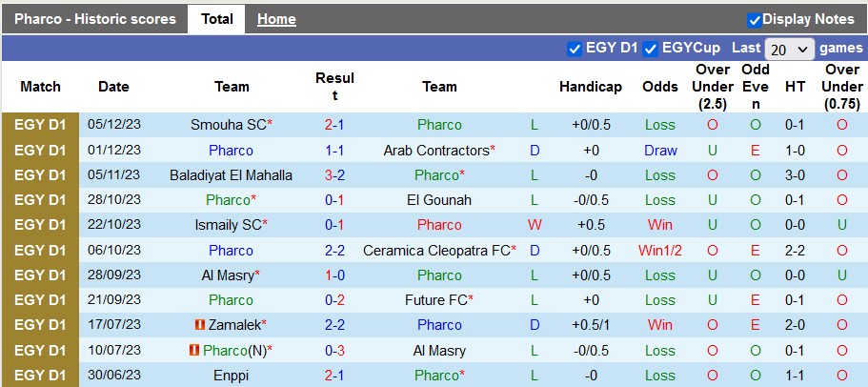Viewport: 868px width, 387px height.
Task: Toggle the Display Notes checkbox
Action: [x=755, y=19]
